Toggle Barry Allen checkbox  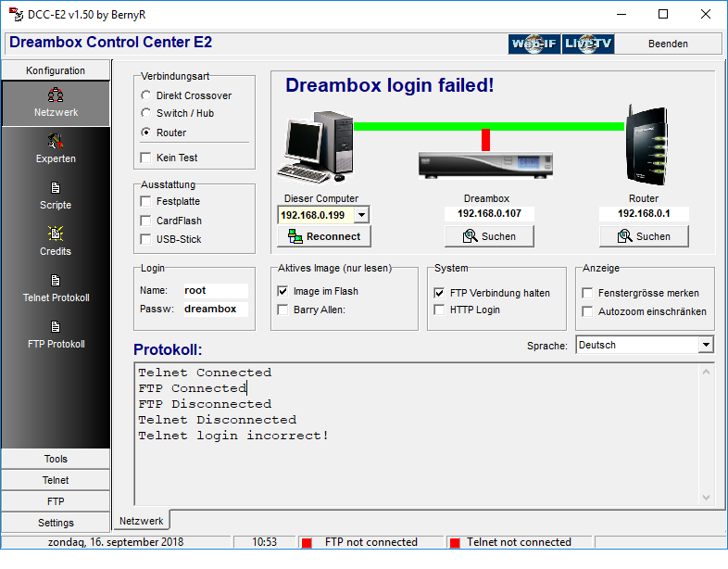[282, 310]
